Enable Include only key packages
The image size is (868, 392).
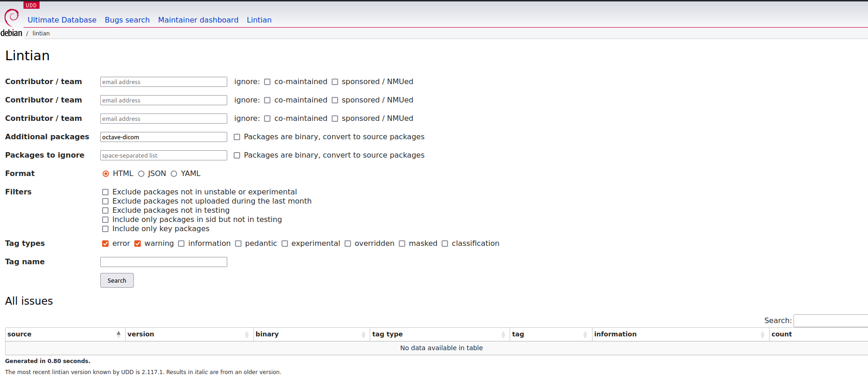pos(105,229)
